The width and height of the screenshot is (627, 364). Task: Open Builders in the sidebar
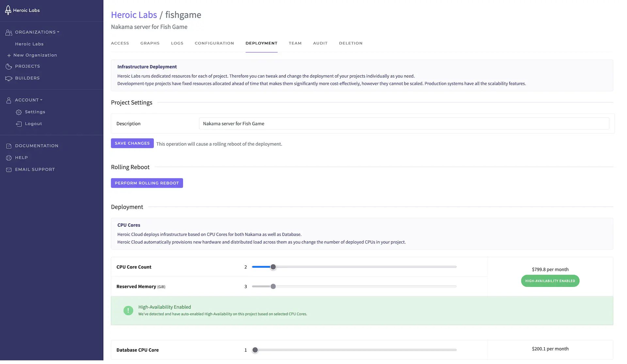click(27, 78)
